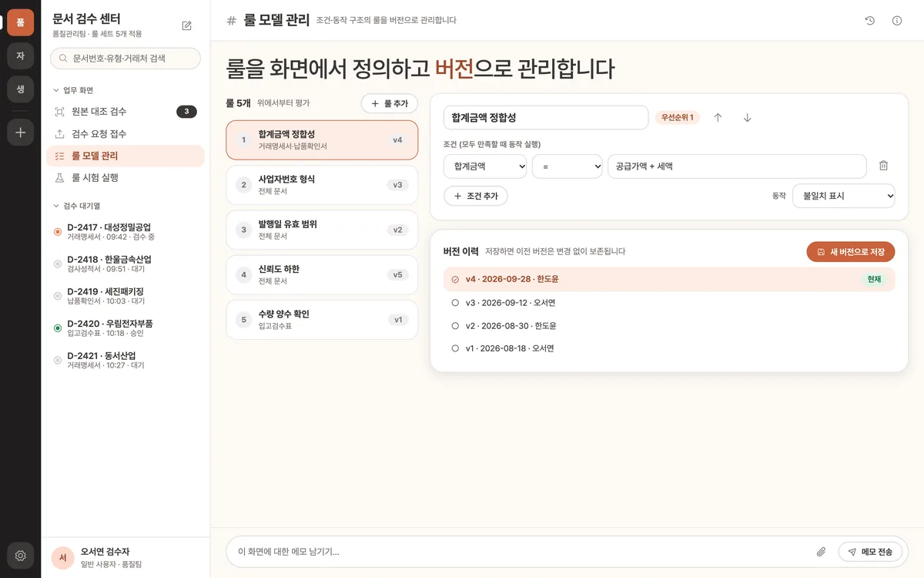This screenshot has width=924, height=578.
Task: Click the 버전 이력 heading
Action: pos(461,251)
